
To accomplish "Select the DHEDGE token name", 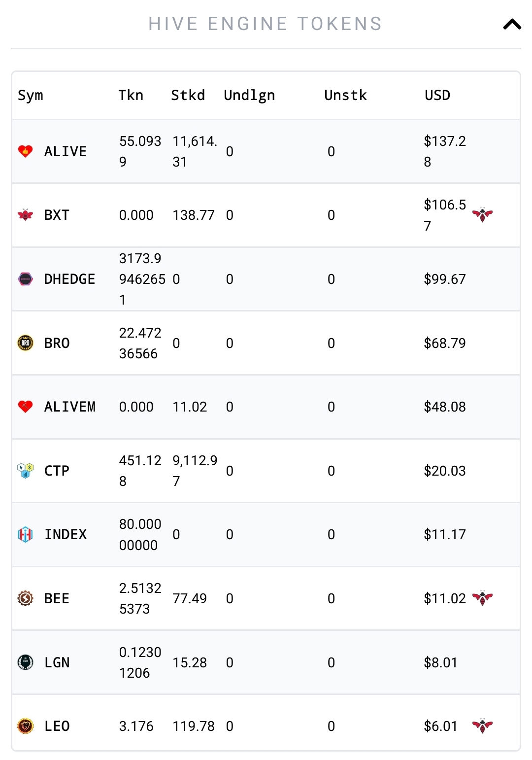I will pos(69,279).
